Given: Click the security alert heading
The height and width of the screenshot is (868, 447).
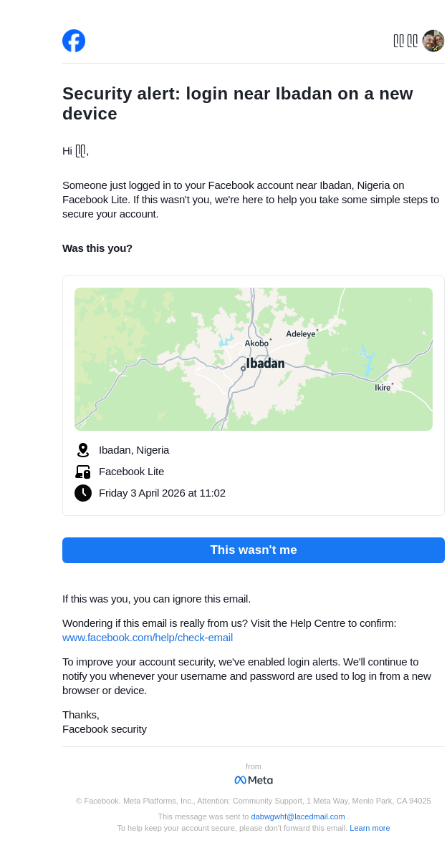Looking at the screenshot, I should click(238, 104).
